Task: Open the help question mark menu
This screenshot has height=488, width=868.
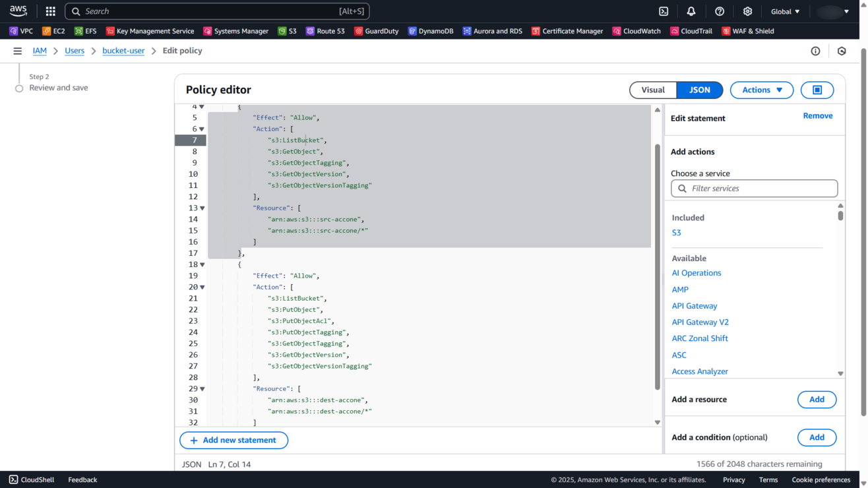Action: pos(720,11)
